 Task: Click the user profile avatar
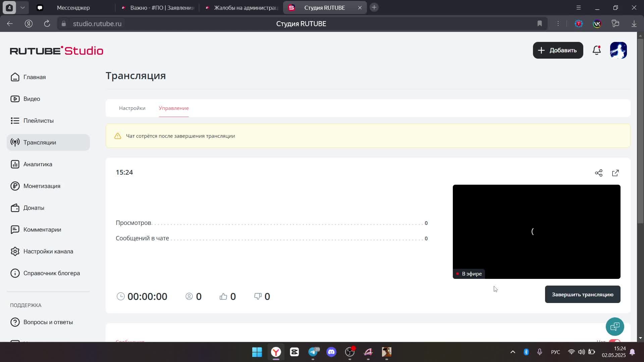click(618, 50)
